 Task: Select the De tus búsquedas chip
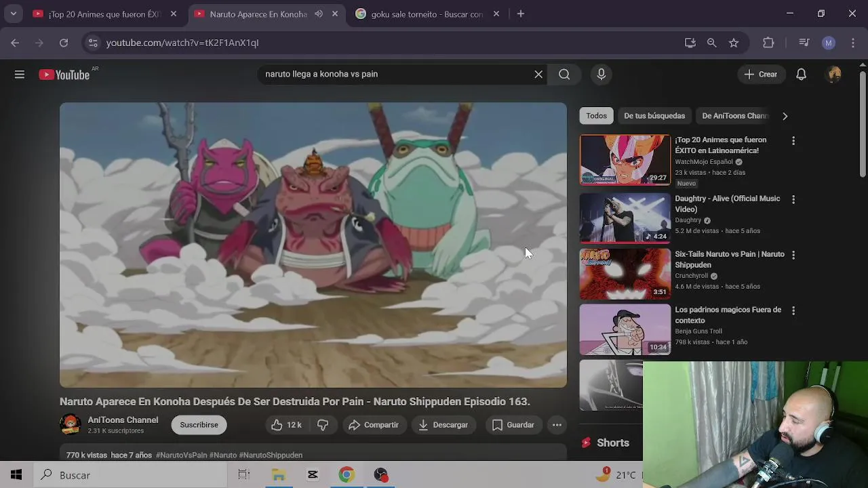tap(654, 116)
